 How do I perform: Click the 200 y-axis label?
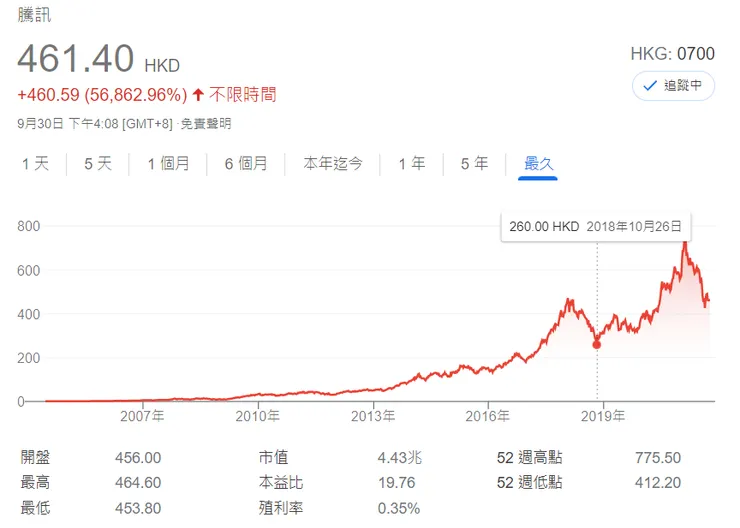[28, 358]
